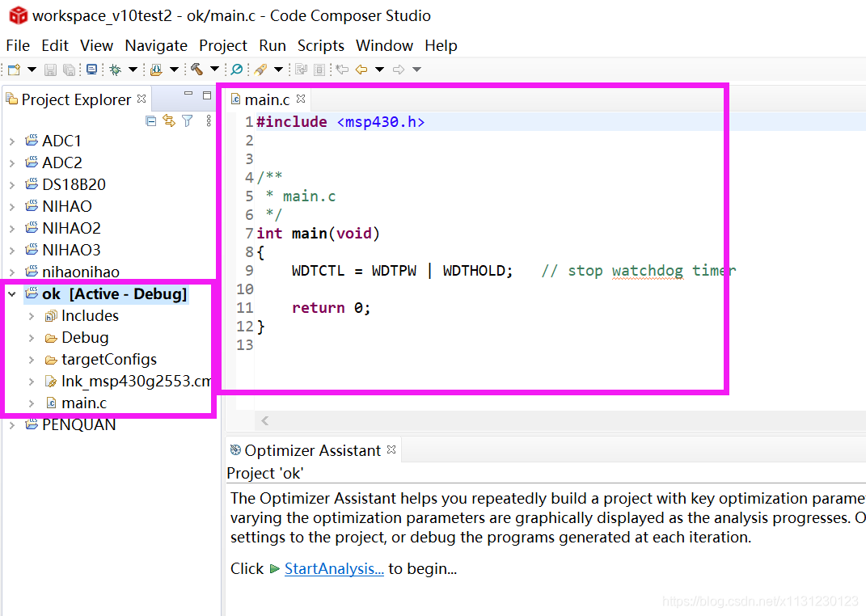Image resolution: width=866 pixels, height=616 pixels.
Task: Click the Build hammer icon
Action: tap(196, 70)
